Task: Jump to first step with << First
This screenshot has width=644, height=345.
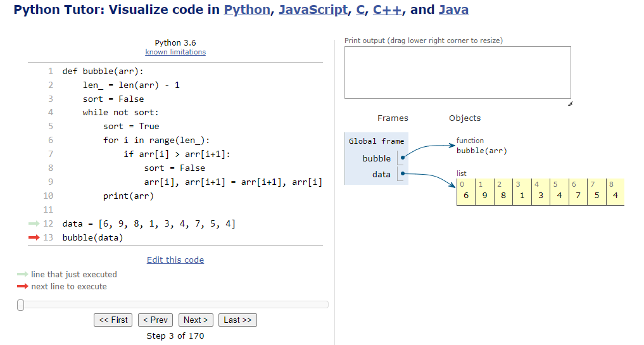Action: click(113, 320)
